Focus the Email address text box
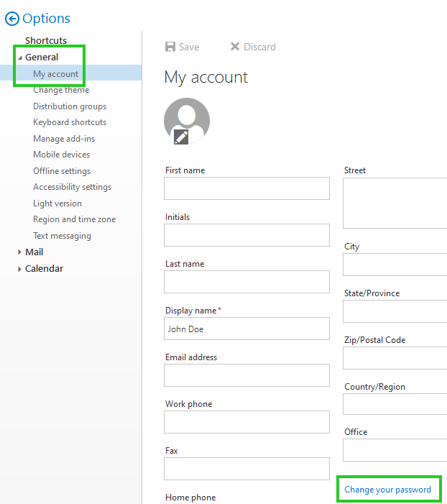This screenshot has width=447, height=504. [246, 375]
